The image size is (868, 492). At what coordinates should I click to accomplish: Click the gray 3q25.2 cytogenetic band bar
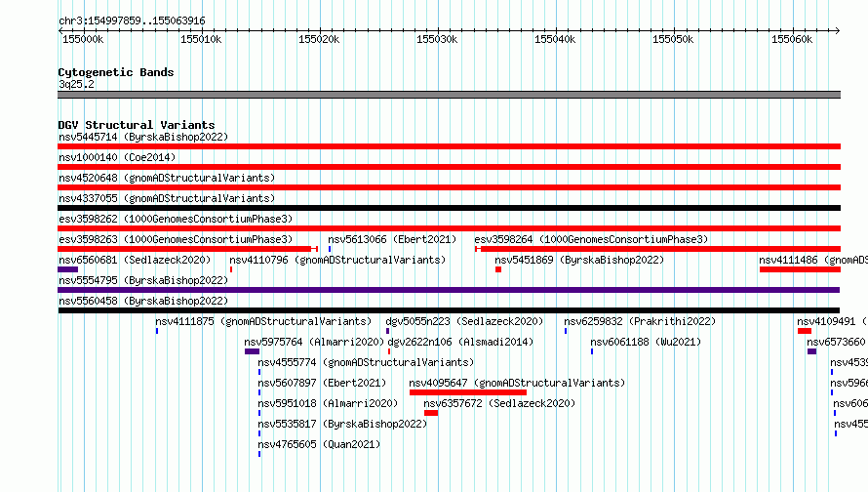(449, 95)
